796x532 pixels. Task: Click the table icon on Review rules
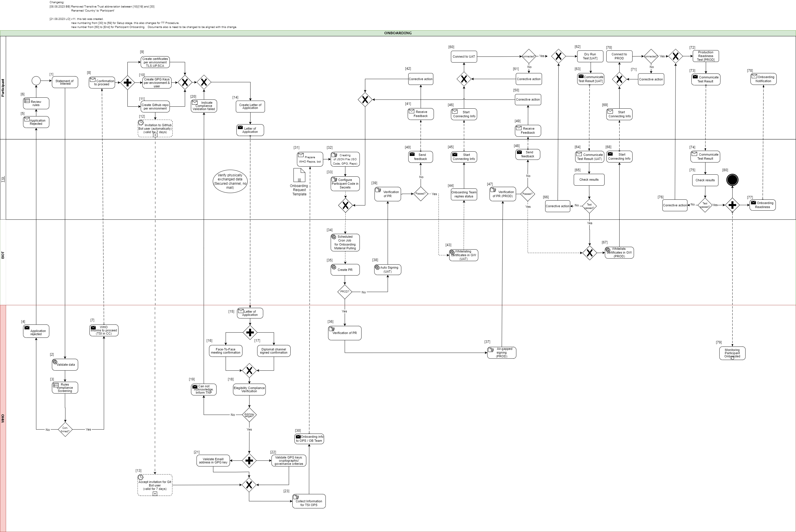point(27,101)
